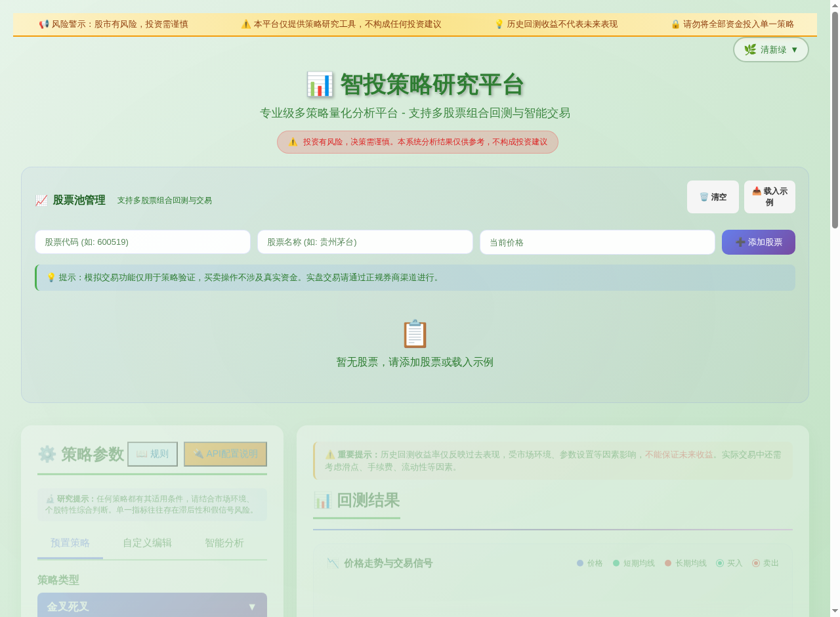Click the bar chart icon beside 回测结果
The width and height of the screenshot is (840, 617).
[322, 500]
